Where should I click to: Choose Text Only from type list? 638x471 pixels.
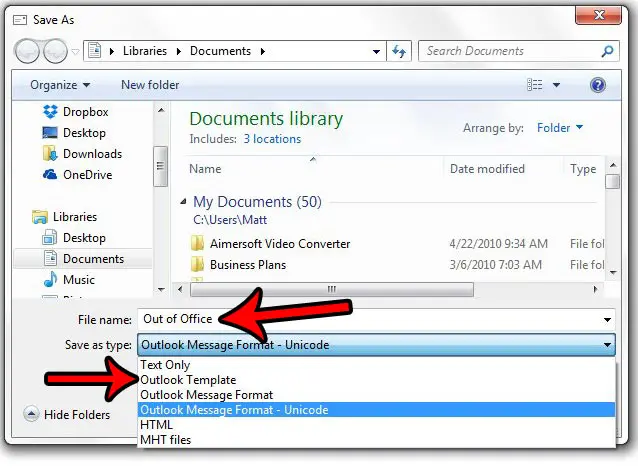coord(165,365)
